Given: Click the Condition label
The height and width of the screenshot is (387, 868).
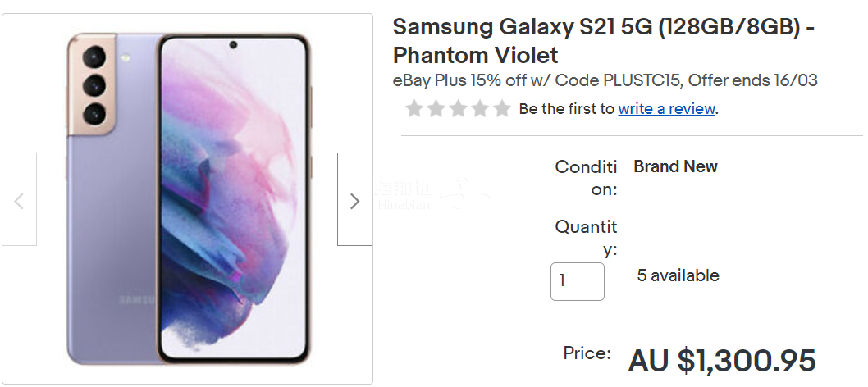Looking at the screenshot, I should 587,178.
